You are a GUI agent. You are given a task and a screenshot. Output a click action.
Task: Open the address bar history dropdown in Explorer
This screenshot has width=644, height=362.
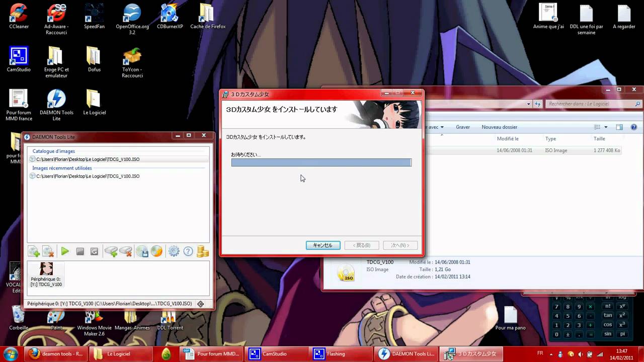(x=529, y=104)
